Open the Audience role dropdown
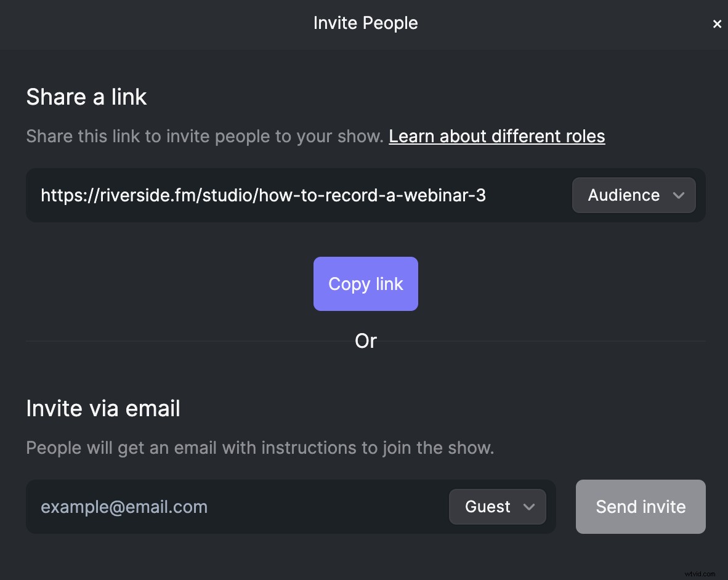Viewport: 728px width, 580px height. point(633,195)
